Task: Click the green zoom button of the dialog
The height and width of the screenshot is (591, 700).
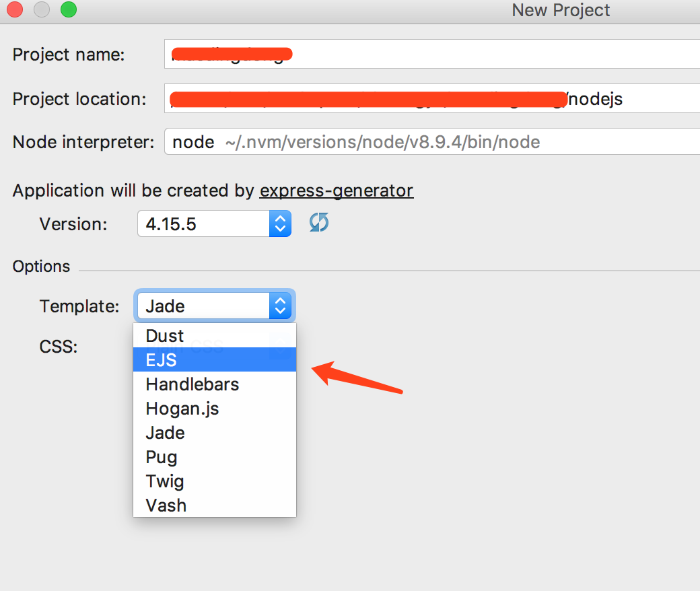Action: (x=67, y=11)
